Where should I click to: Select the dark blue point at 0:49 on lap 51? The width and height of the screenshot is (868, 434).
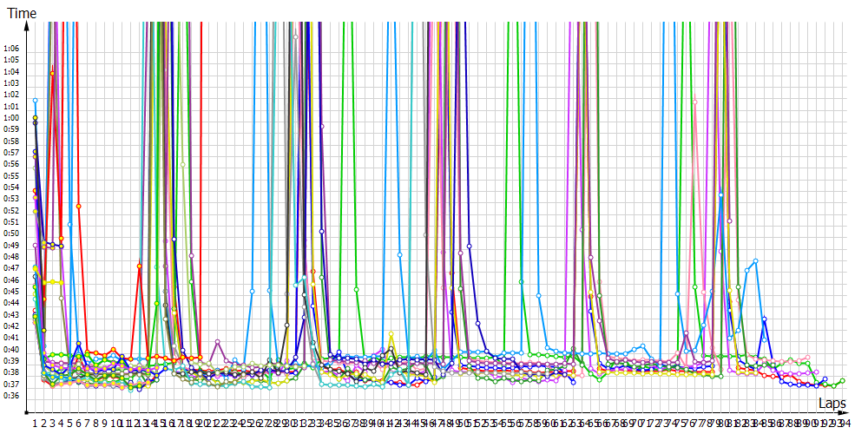(x=470, y=246)
